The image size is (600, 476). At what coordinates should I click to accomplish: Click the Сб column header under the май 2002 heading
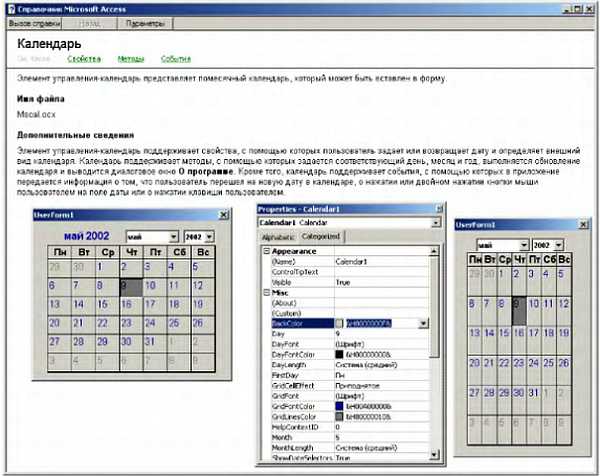[x=179, y=252]
